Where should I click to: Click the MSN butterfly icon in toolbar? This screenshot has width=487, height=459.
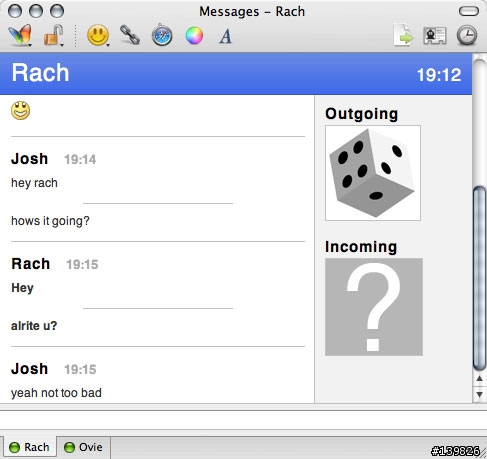[21, 35]
